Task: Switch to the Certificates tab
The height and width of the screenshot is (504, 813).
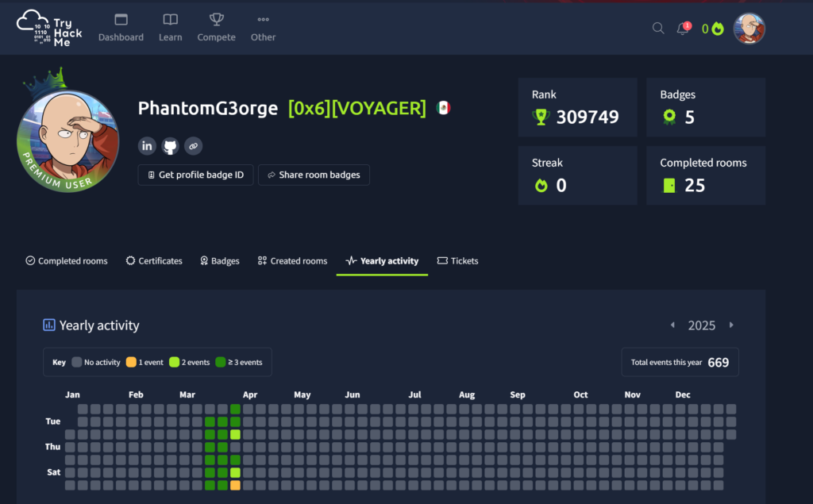Action: tap(154, 261)
